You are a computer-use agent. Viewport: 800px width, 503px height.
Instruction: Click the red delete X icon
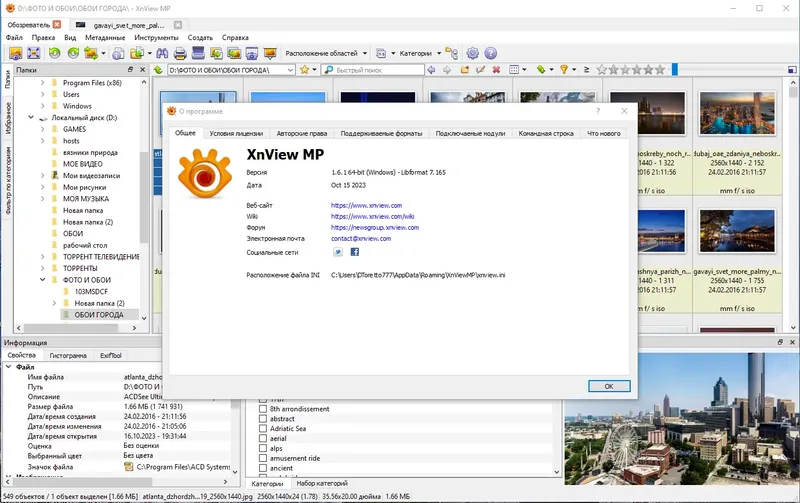[496, 70]
